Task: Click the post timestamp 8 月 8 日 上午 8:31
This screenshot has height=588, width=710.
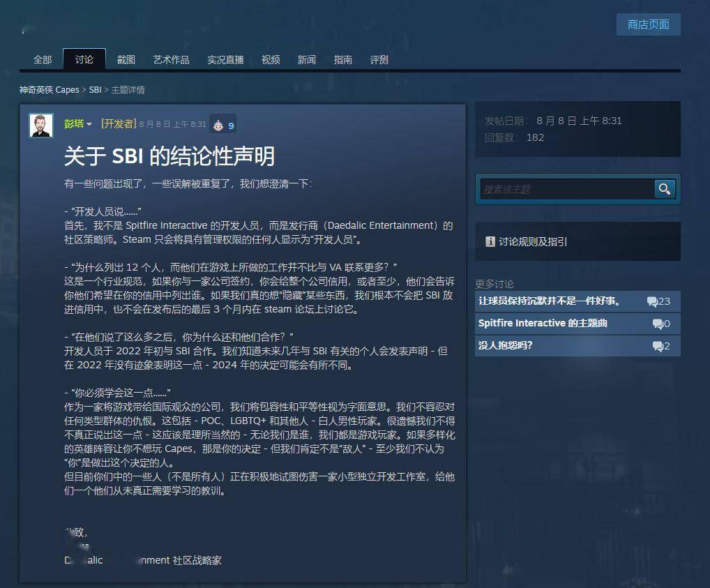Action: point(172,124)
